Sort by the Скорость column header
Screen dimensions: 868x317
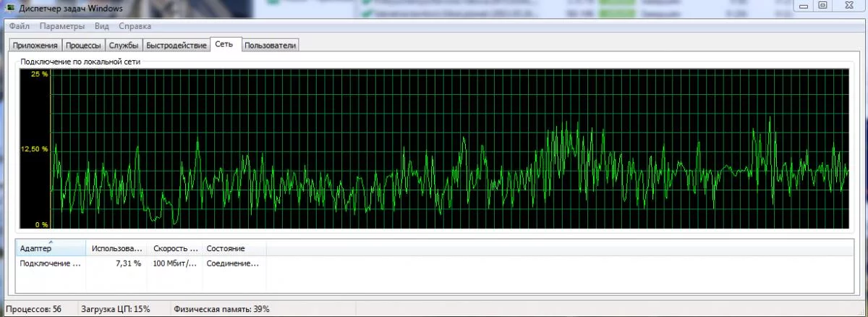tap(174, 249)
